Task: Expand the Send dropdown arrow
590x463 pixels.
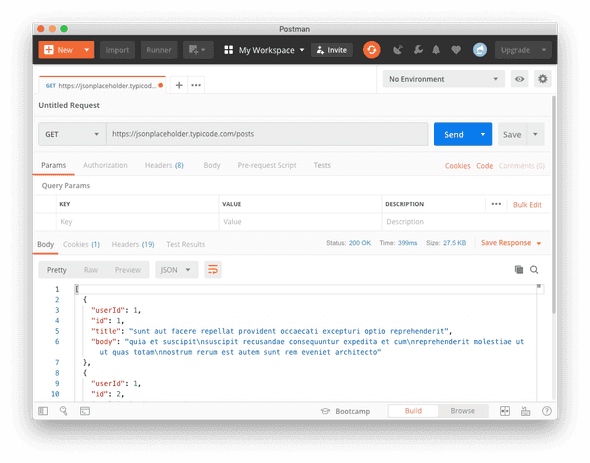Action: click(483, 134)
